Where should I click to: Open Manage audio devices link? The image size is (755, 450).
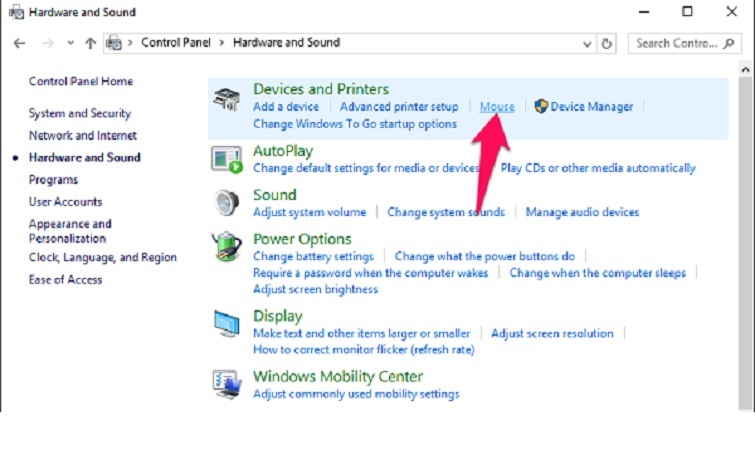click(x=582, y=212)
